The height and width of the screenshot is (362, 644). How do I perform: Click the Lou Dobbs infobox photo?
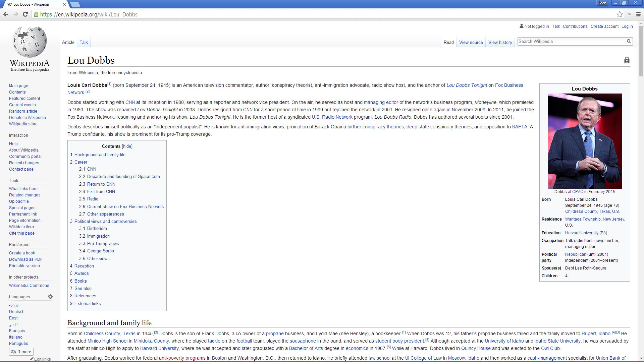click(585, 141)
